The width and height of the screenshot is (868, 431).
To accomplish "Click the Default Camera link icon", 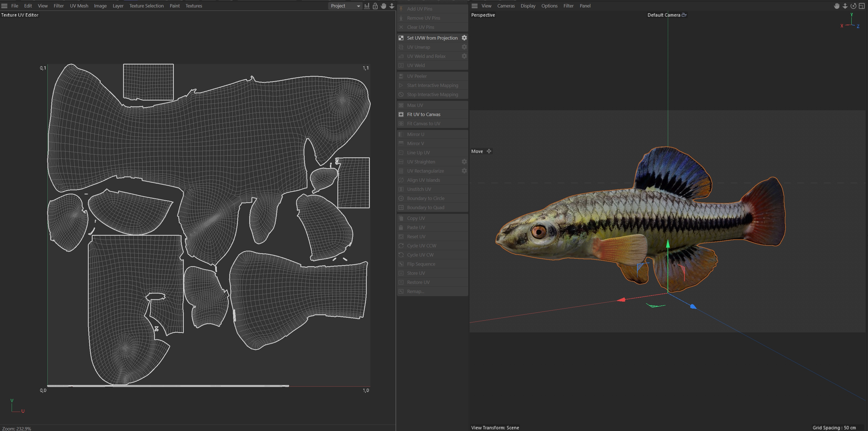I will (x=684, y=15).
